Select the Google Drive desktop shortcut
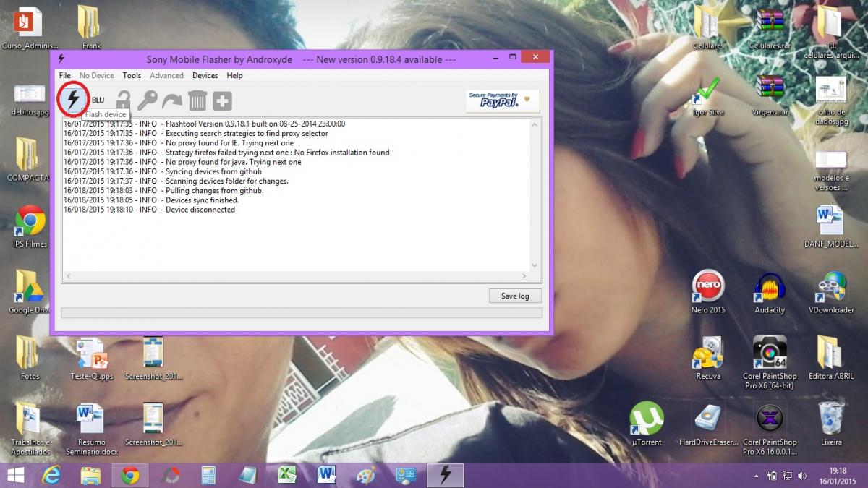This screenshot has width=868, height=488. coord(30,292)
